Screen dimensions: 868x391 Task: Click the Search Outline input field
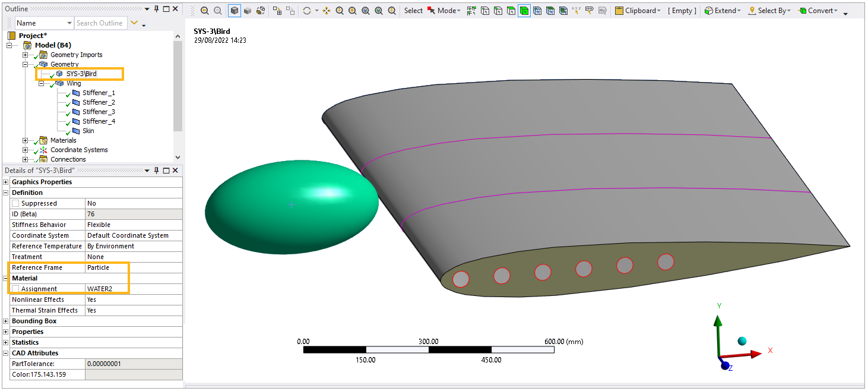click(101, 23)
